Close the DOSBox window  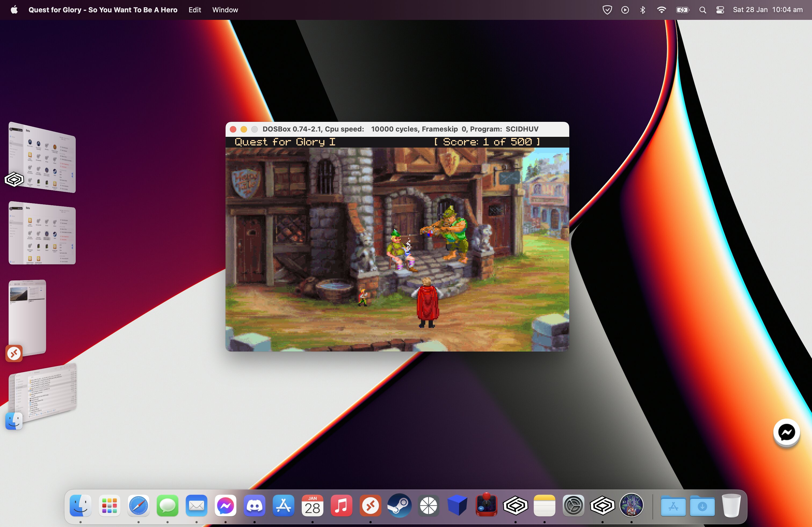tap(233, 129)
